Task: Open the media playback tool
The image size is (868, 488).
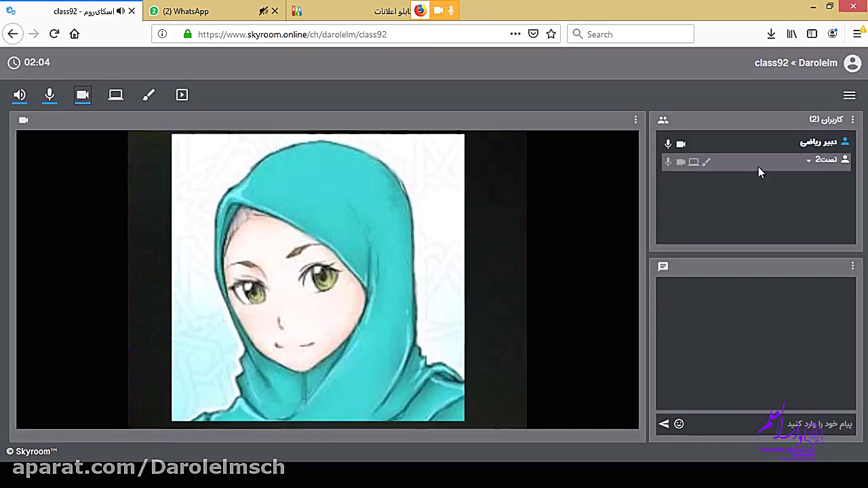Action: [182, 95]
